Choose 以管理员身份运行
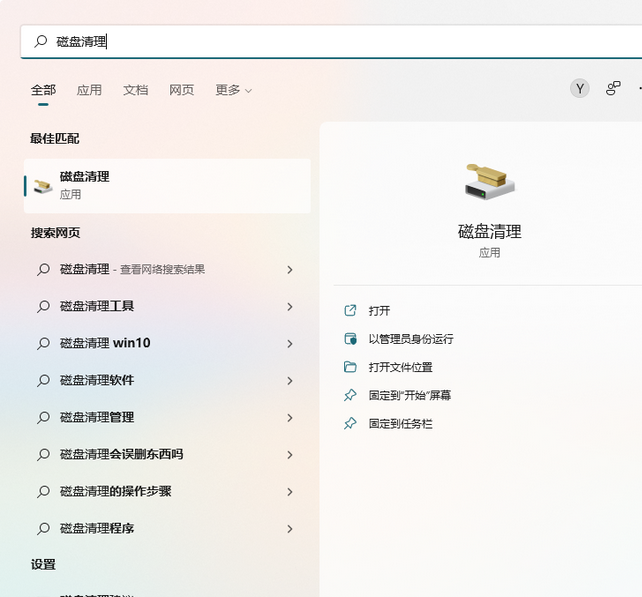642x597 pixels. (411, 339)
